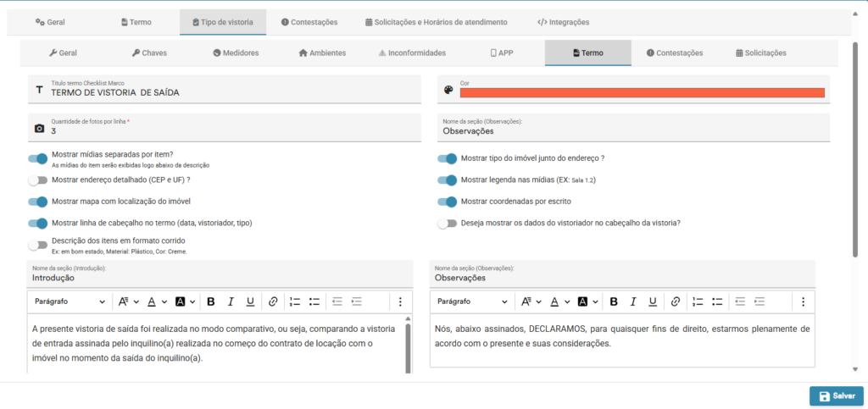This screenshot has width=868, height=409.
Task: Switch to the Integrações top tab
Action: 563,22
